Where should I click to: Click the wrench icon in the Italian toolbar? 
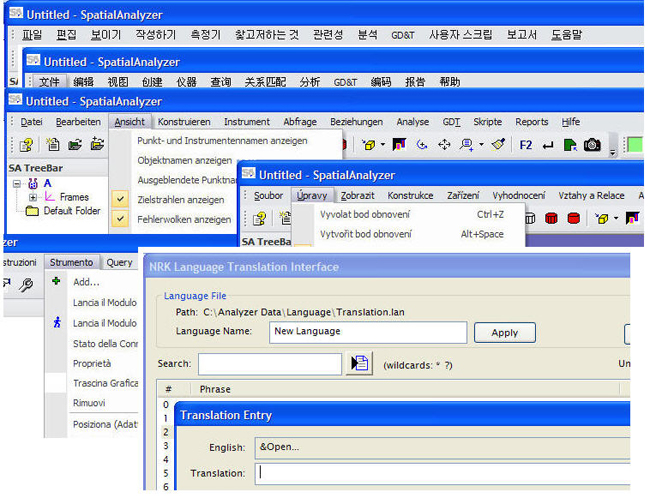[x=27, y=284]
